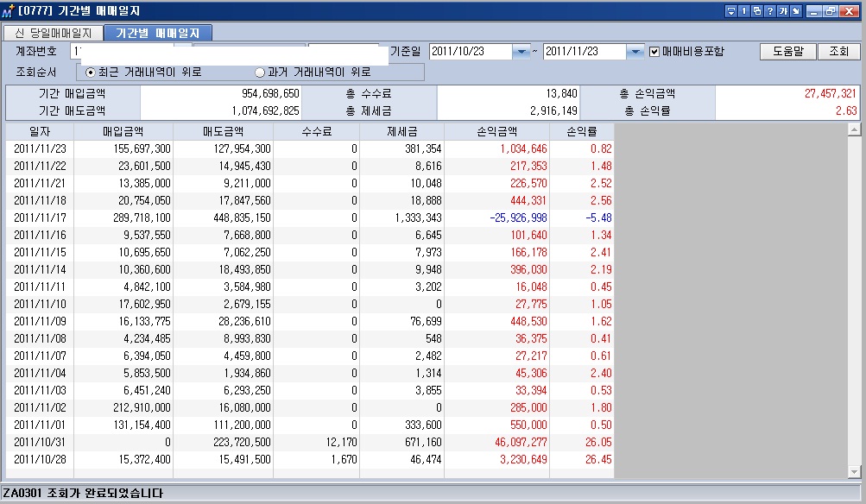Image resolution: width=866 pixels, height=504 pixels.
Task: Select the 과거 거래내역이 위로 radio button
Action: (x=260, y=72)
